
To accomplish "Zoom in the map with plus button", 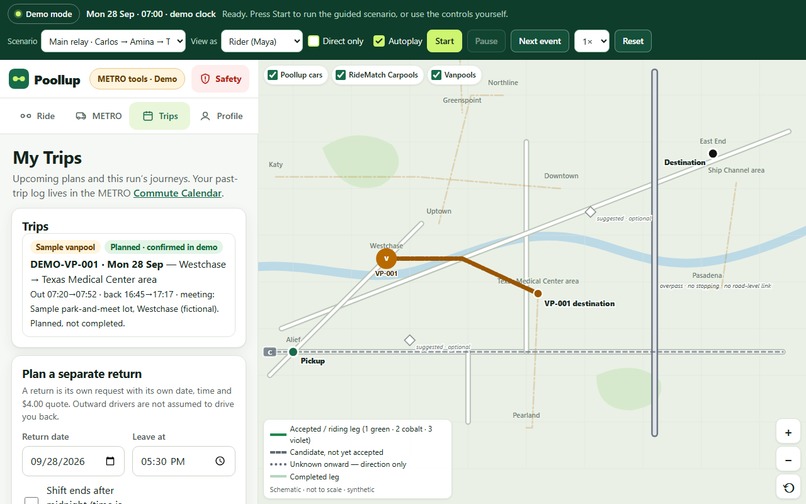I will tap(788, 433).
